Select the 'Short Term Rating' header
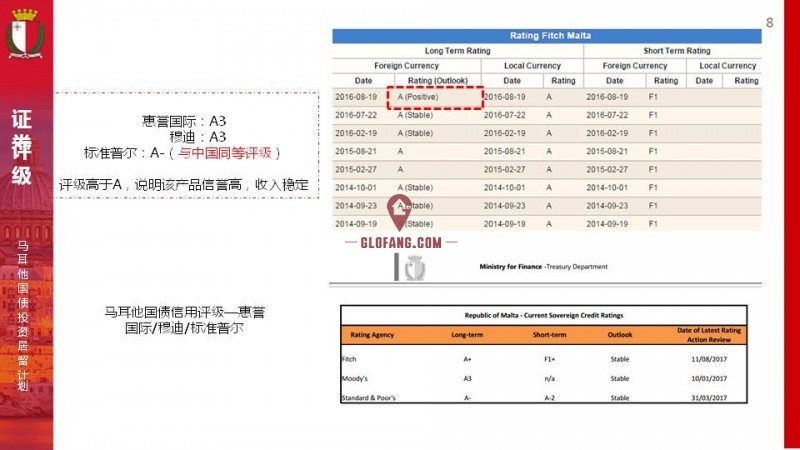The height and width of the screenshot is (450, 800). pos(677,51)
